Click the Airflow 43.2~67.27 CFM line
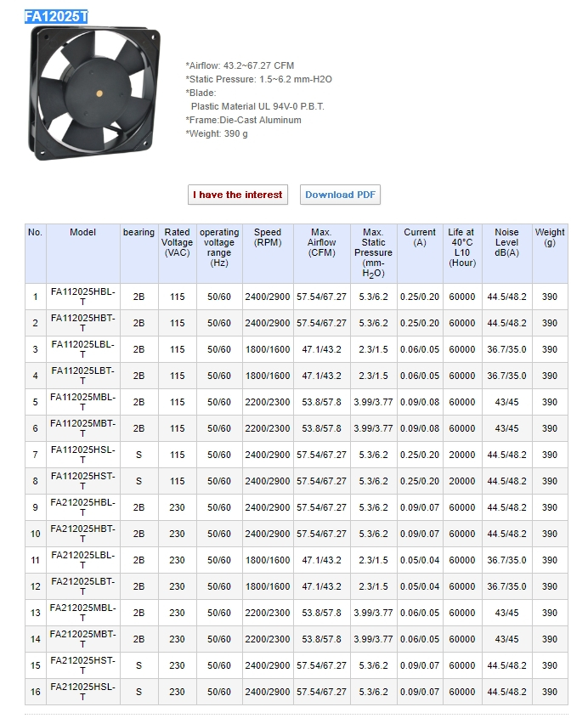 [240, 65]
